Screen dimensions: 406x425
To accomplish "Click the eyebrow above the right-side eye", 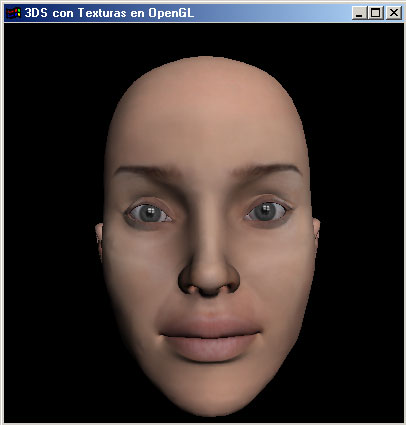I will [x=267, y=170].
